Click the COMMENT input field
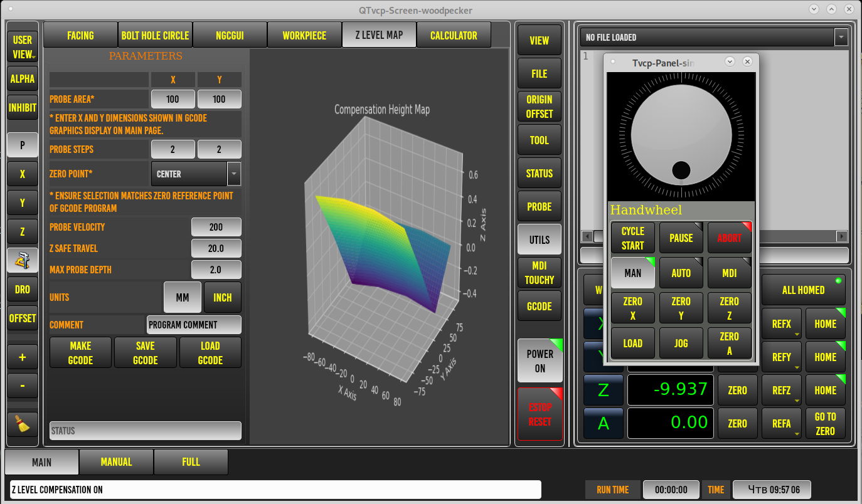The width and height of the screenshot is (862, 504). point(194,325)
